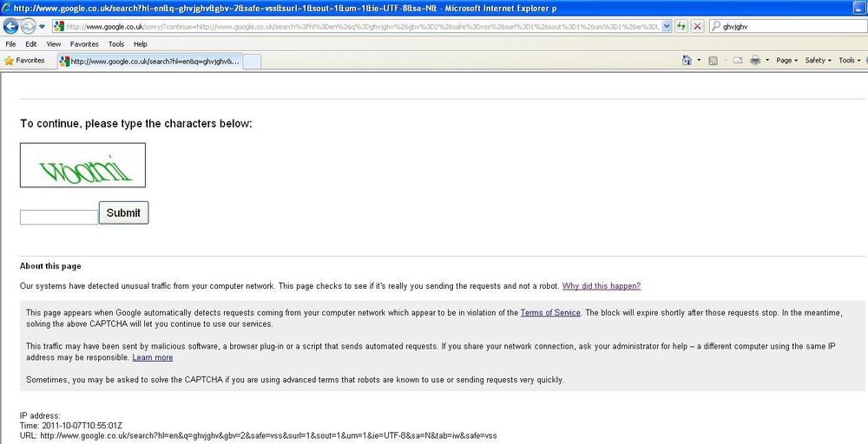The height and width of the screenshot is (444, 868).
Task: Click the browser Back arrow button
Action: coord(10,26)
